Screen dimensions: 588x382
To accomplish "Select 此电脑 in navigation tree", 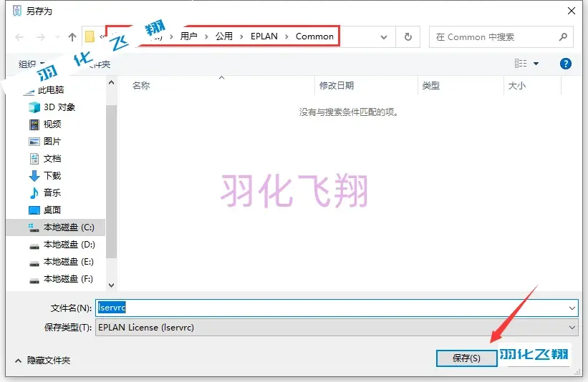I will pyautogui.click(x=51, y=90).
